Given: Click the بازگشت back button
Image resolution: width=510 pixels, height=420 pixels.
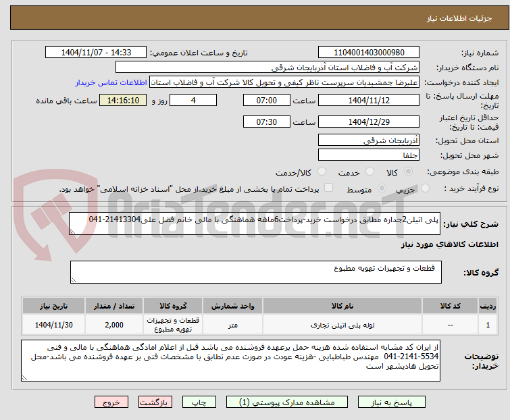Looking at the screenshot, I should pyautogui.click(x=155, y=402).
